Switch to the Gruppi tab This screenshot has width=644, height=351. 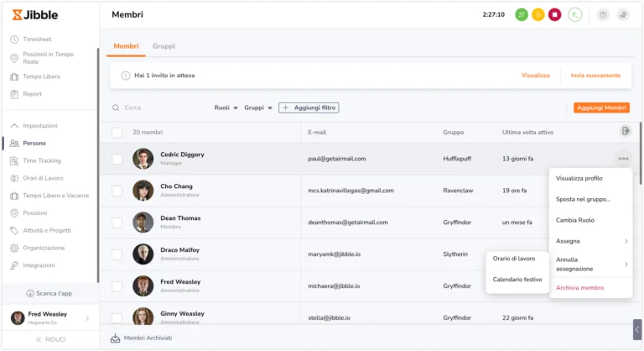click(x=164, y=46)
